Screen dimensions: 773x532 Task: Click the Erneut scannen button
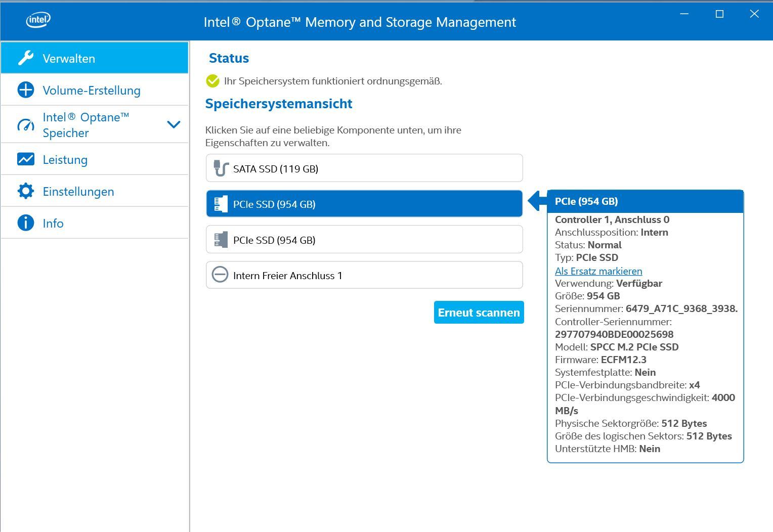(479, 313)
